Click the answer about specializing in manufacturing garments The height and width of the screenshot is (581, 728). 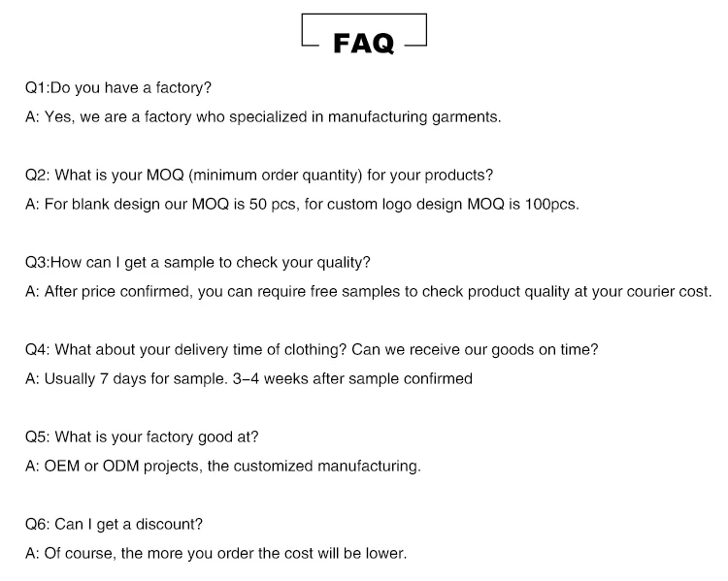point(262,117)
